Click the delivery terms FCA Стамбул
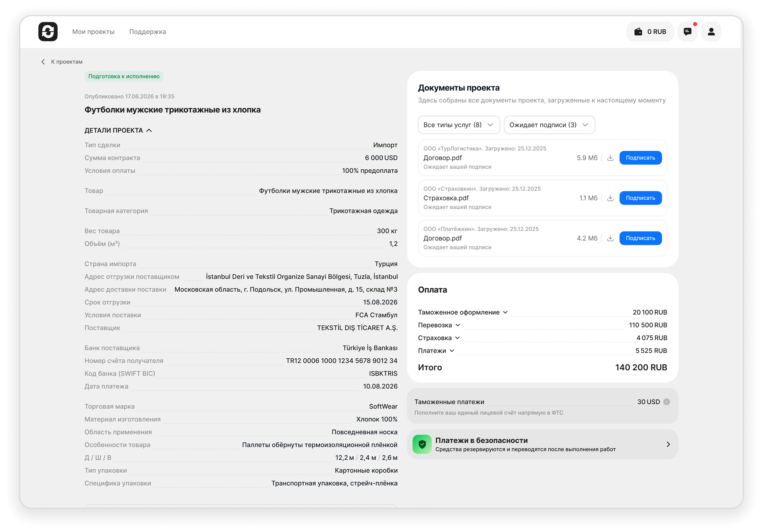 pyautogui.click(x=376, y=315)
